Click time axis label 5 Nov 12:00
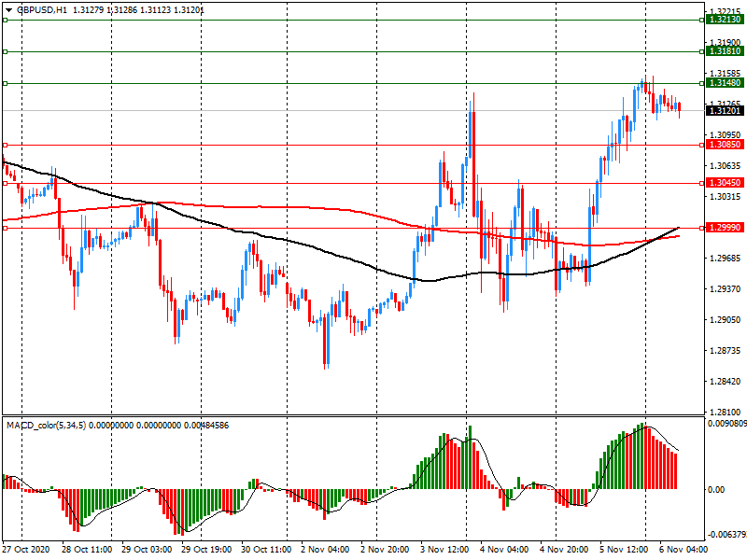 pos(624,550)
